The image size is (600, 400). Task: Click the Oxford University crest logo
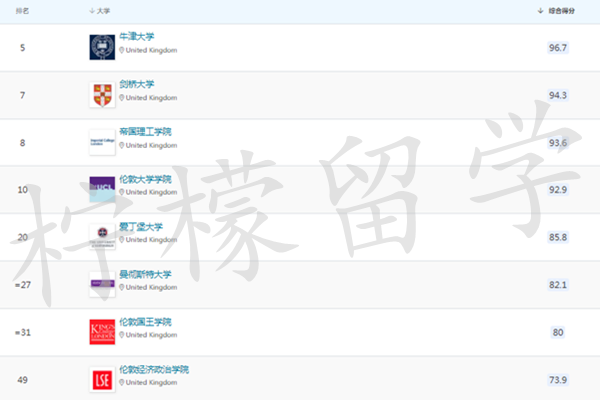point(102,47)
